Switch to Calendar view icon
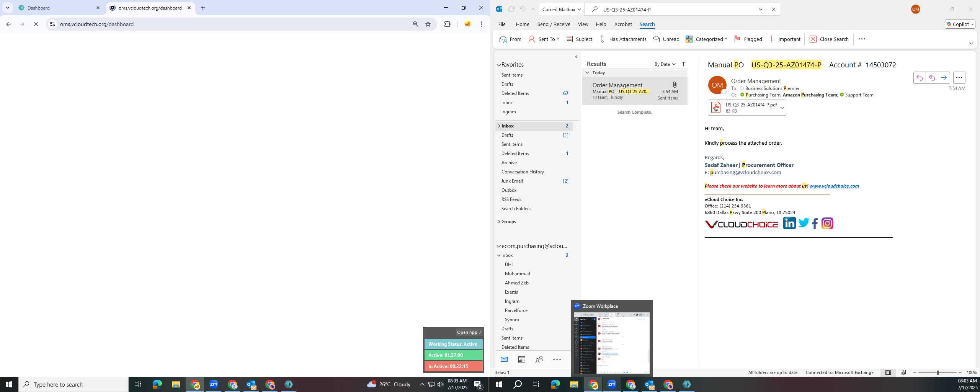 pos(521,359)
